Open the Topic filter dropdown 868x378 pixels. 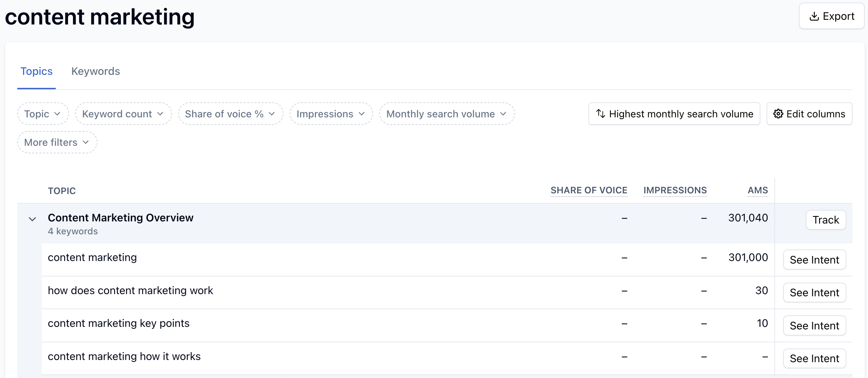click(x=42, y=114)
